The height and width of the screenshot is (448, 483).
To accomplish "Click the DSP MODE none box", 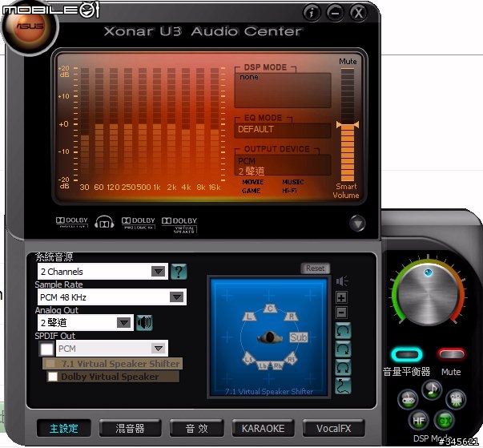I will (x=283, y=90).
